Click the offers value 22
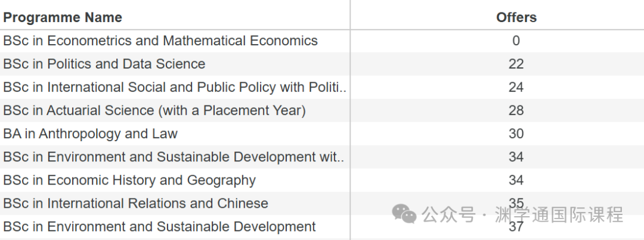Viewport: 644px width, 240px height. point(516,64)
